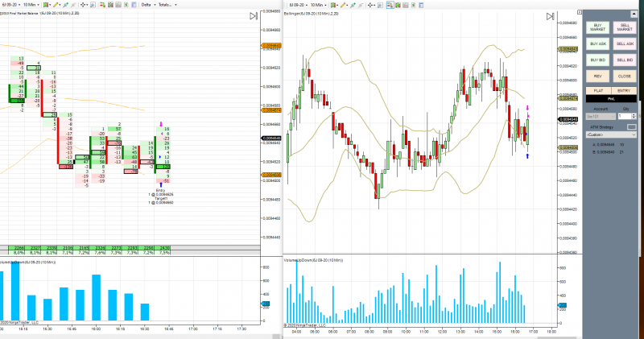Screen dimensions: 644x339
Task: Open the Account Sim101 dropdown
Action: click(x=601, y=116)
